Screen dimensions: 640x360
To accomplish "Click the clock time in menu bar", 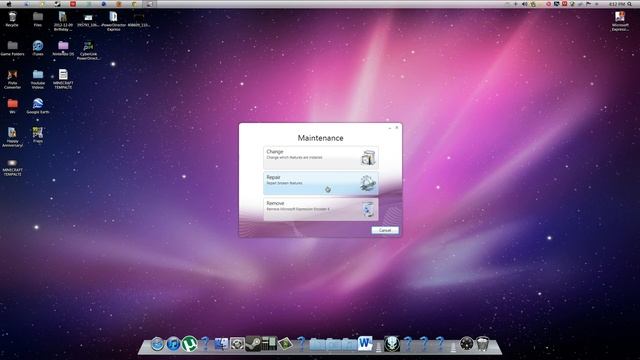I will (x=616, y=4).
